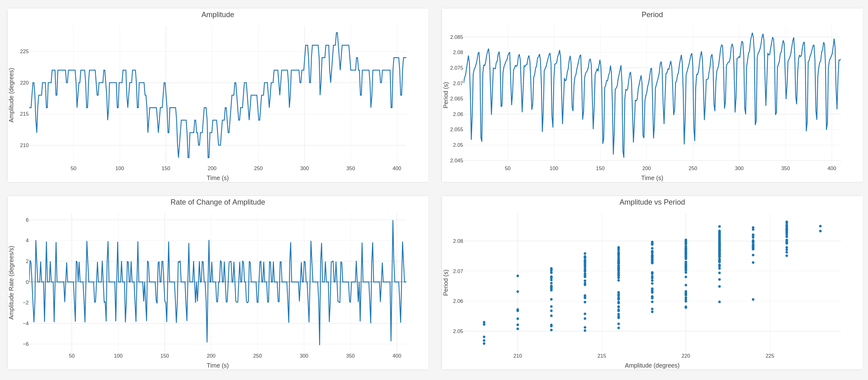Click the highest peak of the Amplitude line

(x=337, y=33)
